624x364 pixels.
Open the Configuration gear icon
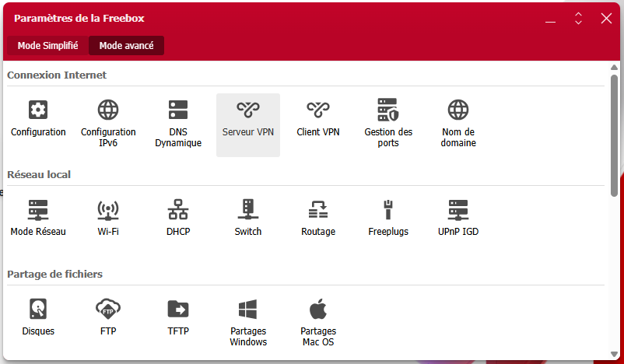(x=38, y=110)
